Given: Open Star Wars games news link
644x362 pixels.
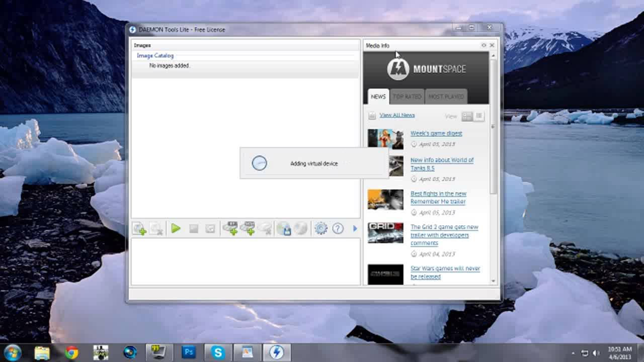Looking at the screenshot, I should coord(445,273).
